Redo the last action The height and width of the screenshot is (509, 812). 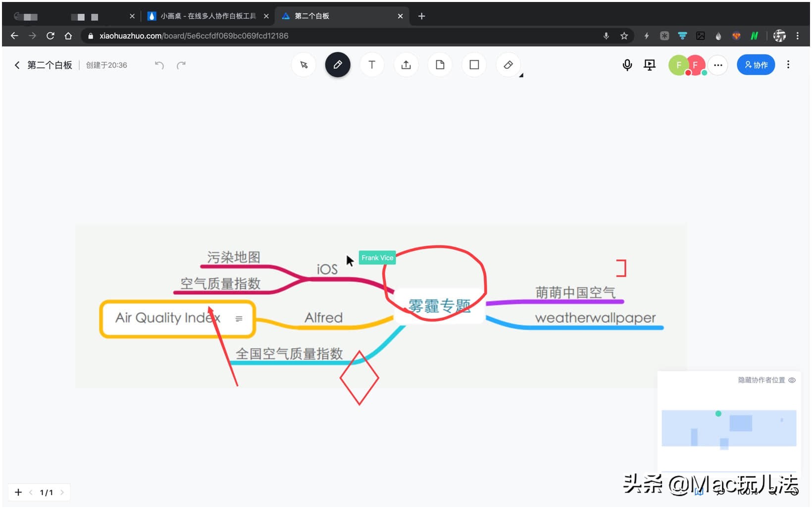(x=181, y=65)
